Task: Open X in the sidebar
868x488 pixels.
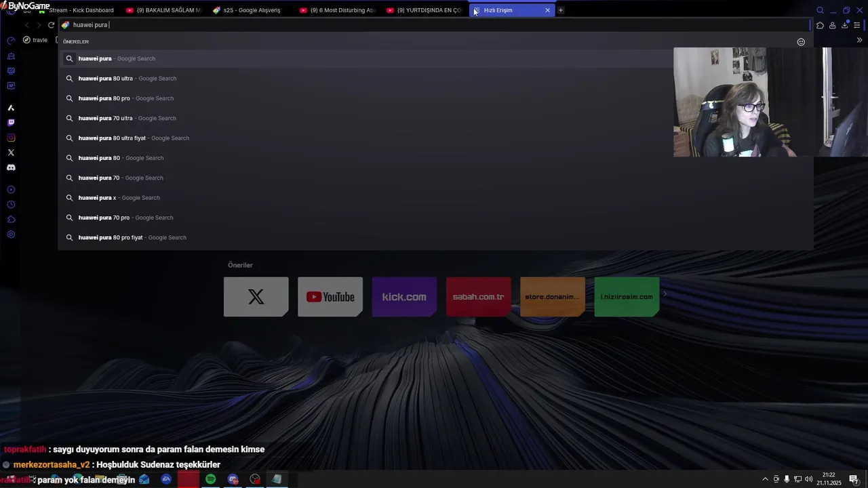Action: point(11,152)
